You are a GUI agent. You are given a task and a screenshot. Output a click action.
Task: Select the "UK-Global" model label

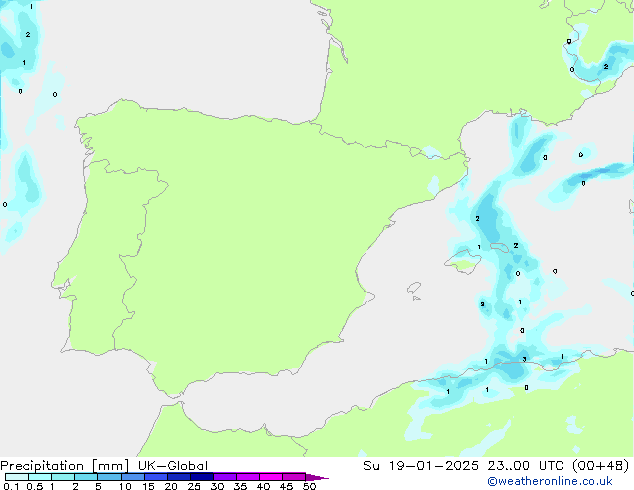click(x=173, y=466)
